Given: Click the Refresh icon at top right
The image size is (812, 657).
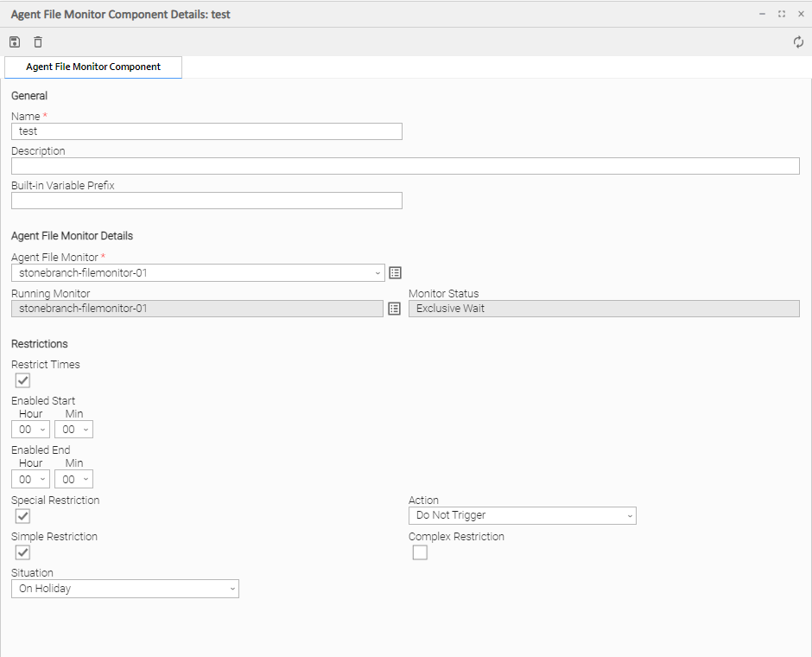Looking at the screenshot, I should [798, 42].
